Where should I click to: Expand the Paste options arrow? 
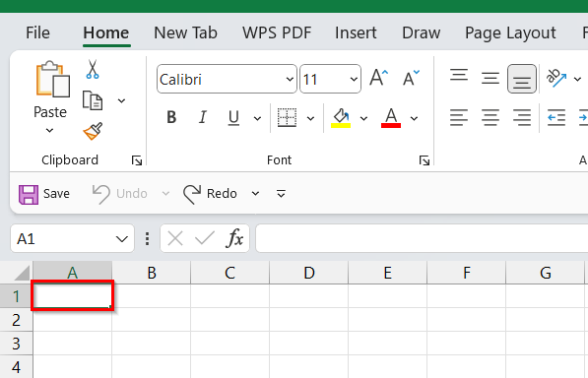tap(49, 130)
